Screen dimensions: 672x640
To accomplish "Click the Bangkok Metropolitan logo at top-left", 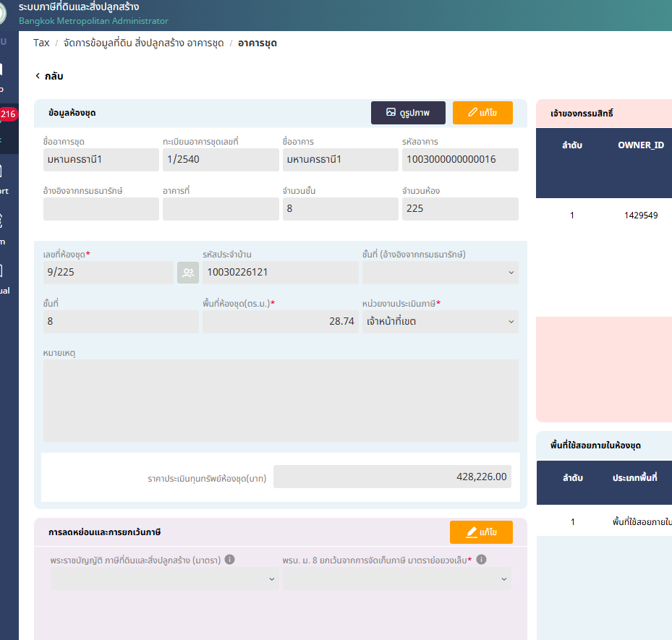I will coord(4,14).
